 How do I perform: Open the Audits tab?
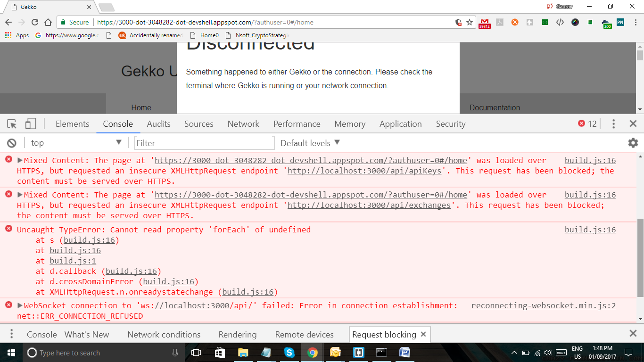[158, 124]
